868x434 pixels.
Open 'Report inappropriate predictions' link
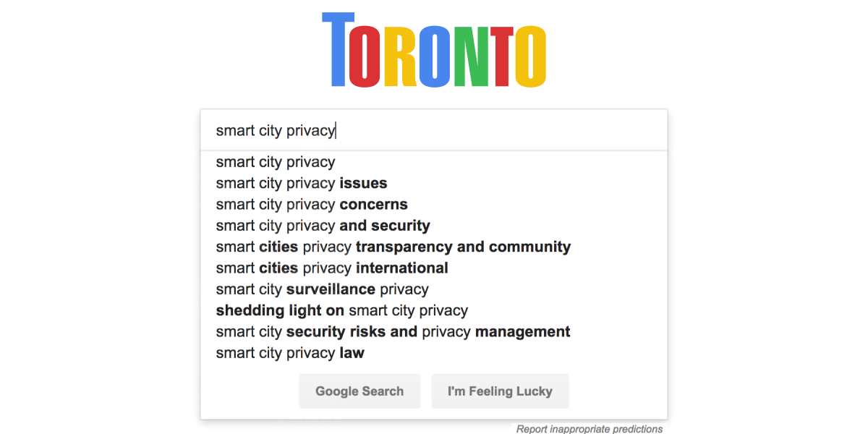[590, 429]
